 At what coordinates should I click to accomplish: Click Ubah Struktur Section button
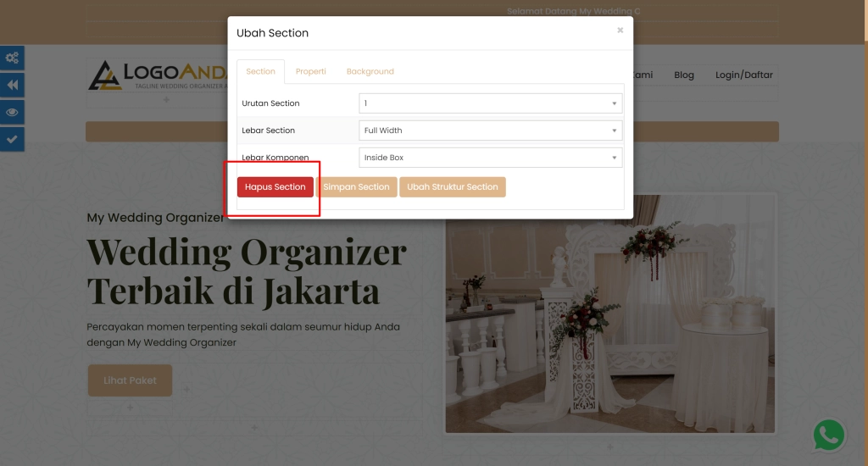point(453,187)
